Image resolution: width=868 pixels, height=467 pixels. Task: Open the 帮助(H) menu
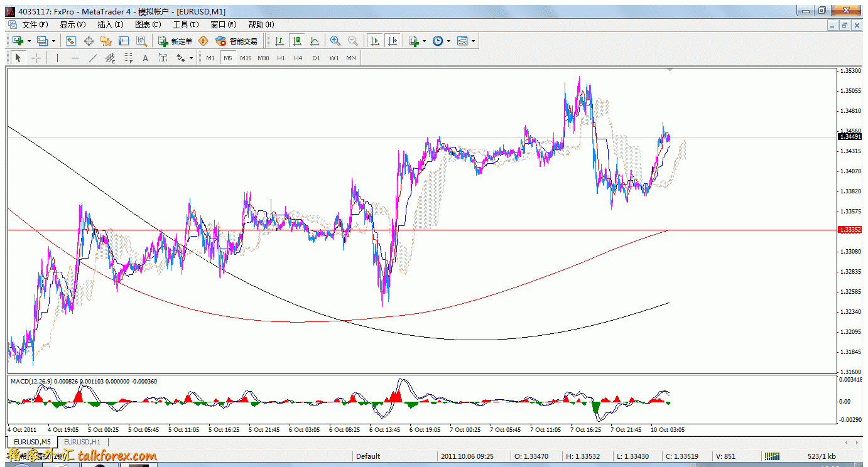tap(261, 24)
